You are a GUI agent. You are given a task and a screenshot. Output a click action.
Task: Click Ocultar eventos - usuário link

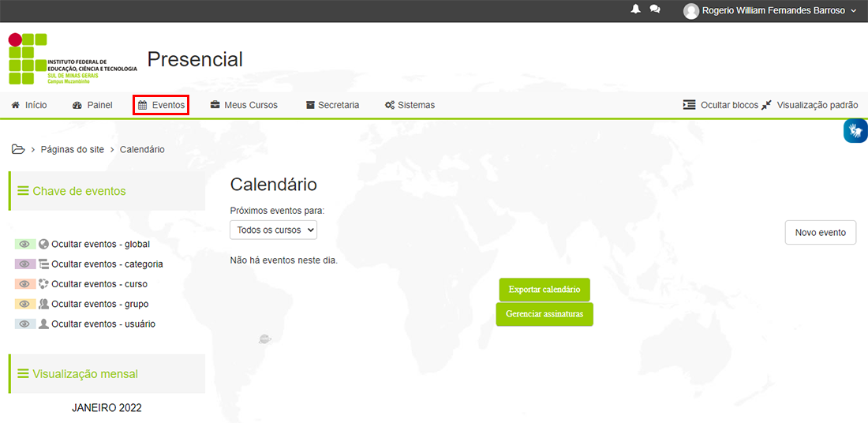(103, 324)
